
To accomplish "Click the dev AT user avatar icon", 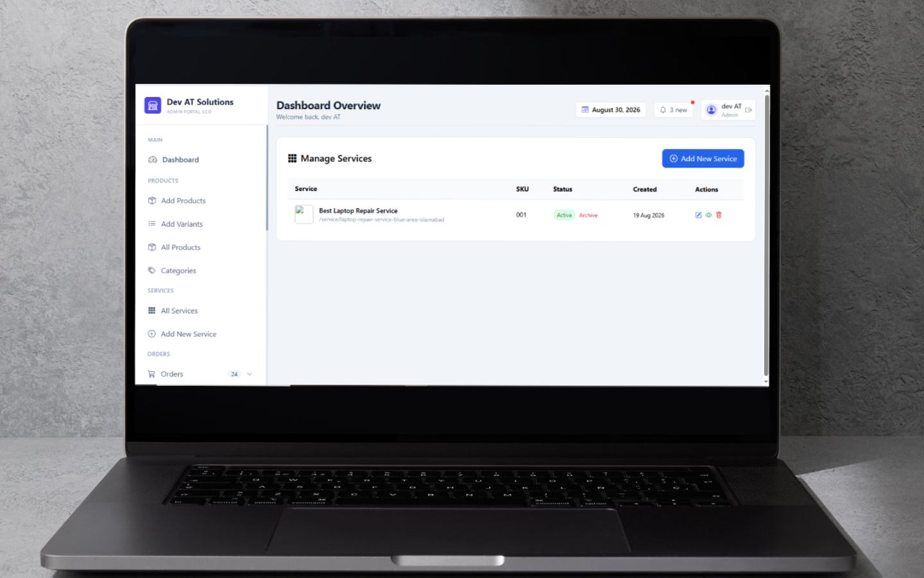I will (711, 110).
